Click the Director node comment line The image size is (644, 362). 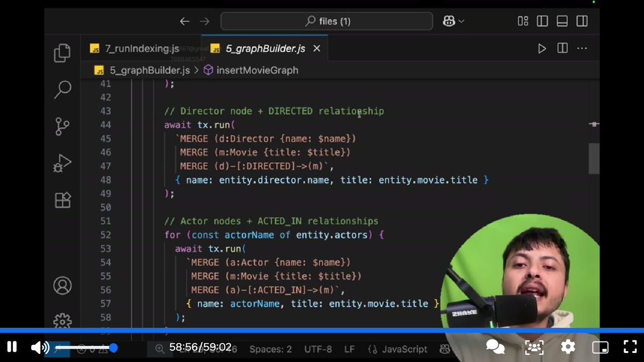[274, 111]
